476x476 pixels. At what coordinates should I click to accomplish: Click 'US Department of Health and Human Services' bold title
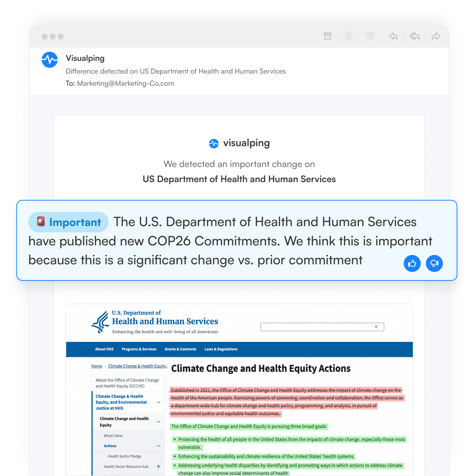pos(239,179)
